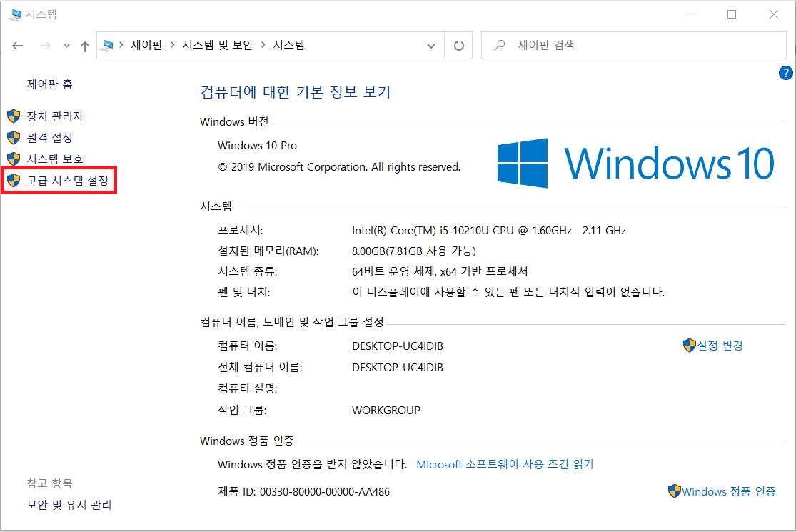Open 장치 관리자 from the sidebar
Viewport: 796px width, 532px height.
(x=55, y=116)
